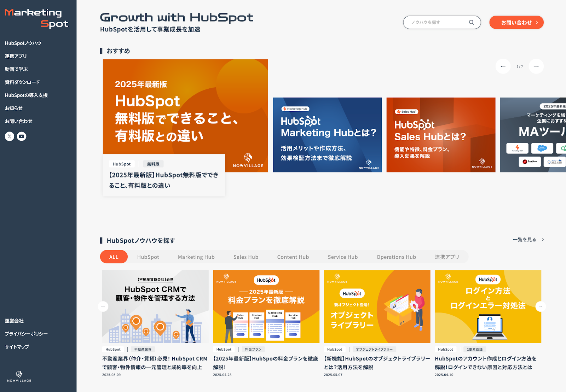Click the HubSpot tag on featured card
566x392 pixels.
[x=122, y=164]
